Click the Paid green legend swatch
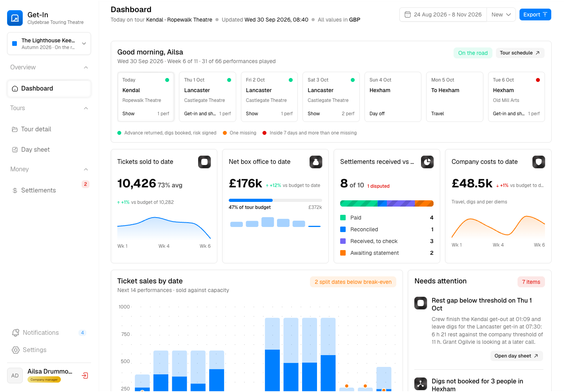Image resolution: width=565 pixels, height=392 pixels. point(343,218)
